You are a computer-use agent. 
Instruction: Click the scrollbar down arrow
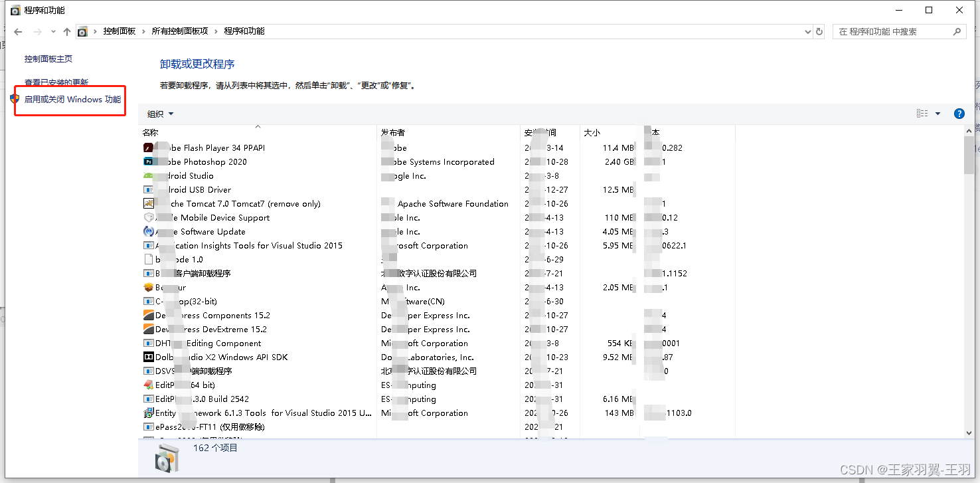(x=969, y=433)
